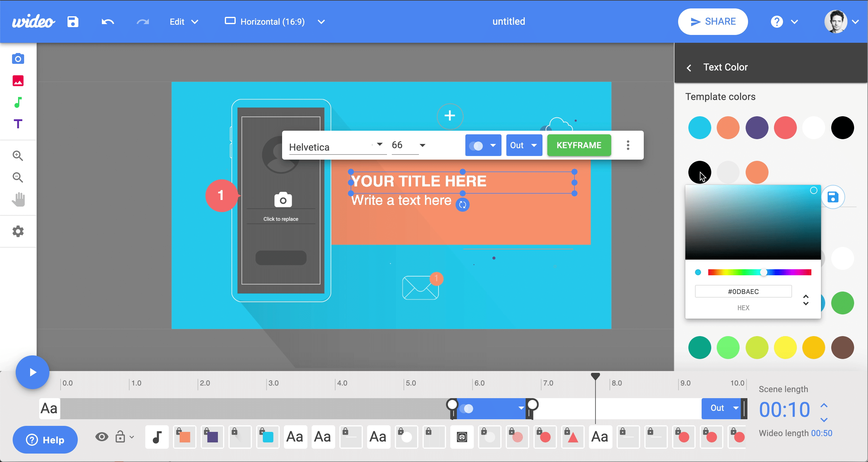Click the music note icon in sidebar
The height and width of the screenshot is (462, 868).
click(19, 103)
